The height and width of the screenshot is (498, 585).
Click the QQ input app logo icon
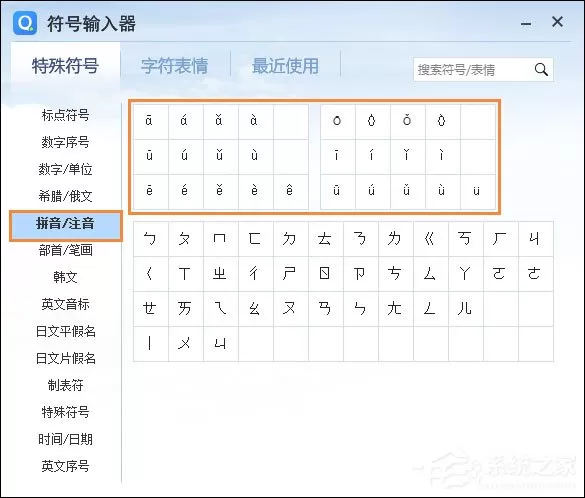pyautogui.click(x=25, y=22)
